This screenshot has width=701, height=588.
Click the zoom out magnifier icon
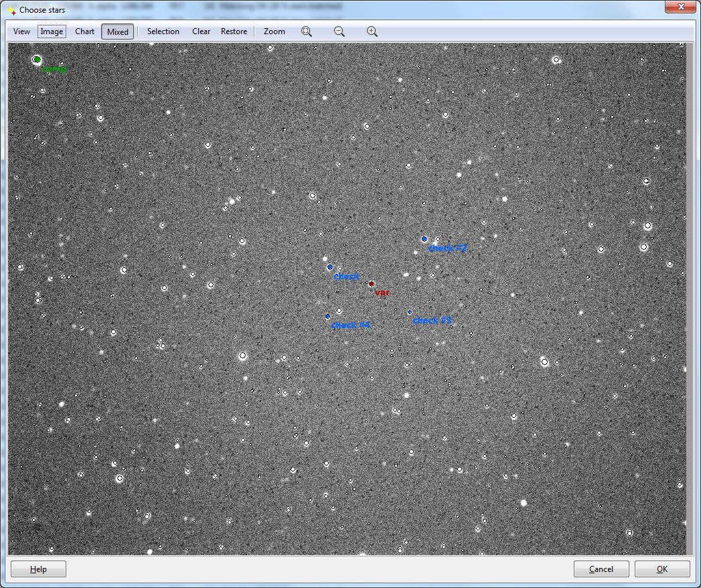coord(339,31)
